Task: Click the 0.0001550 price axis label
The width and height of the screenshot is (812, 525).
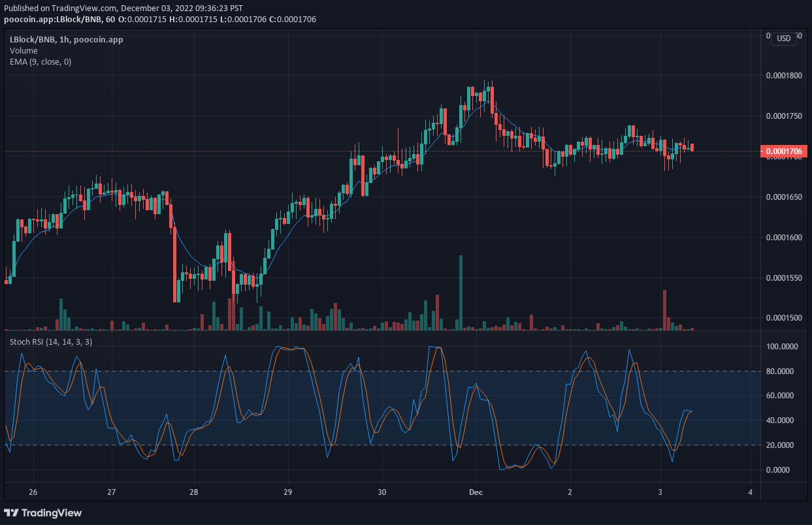Action: (784, 278)
